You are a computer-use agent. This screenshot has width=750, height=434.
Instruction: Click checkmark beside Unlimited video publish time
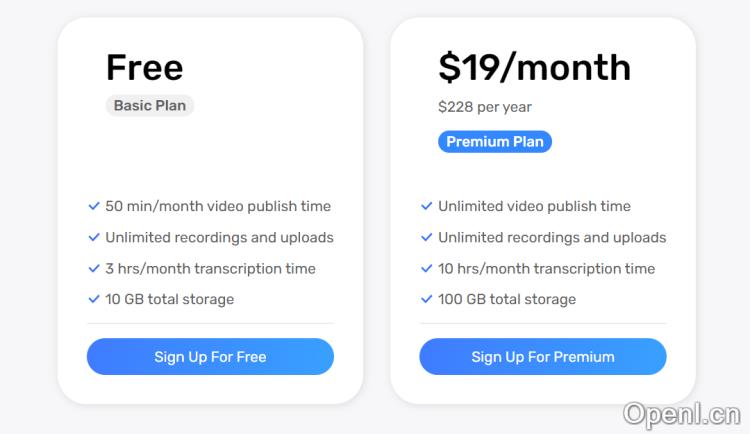point(426,207)
